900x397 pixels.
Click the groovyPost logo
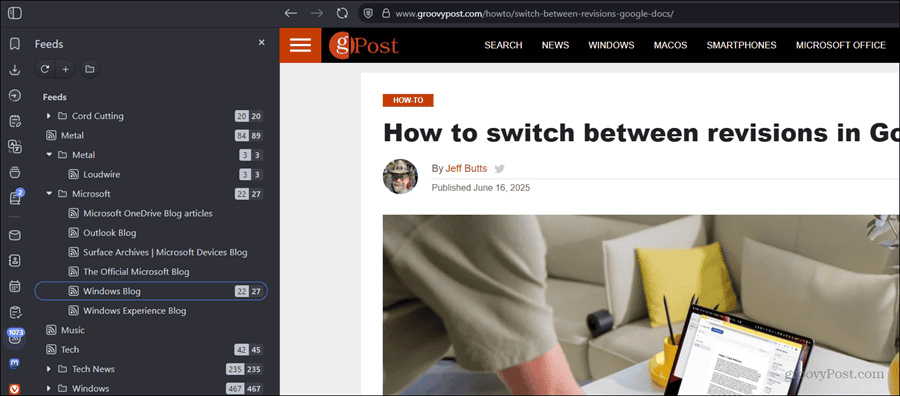coord(364,45)
